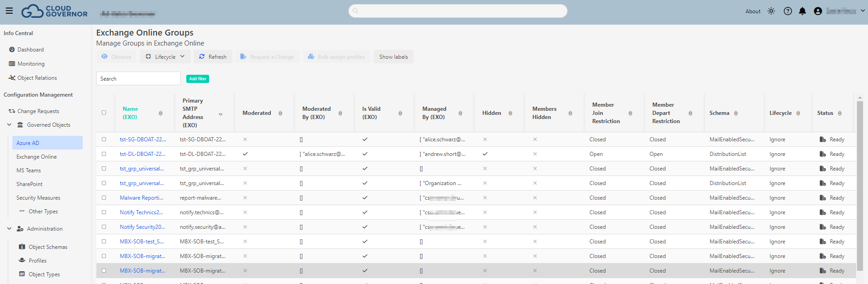Toggle the light/dark theme sun icon

pos(771,11)
